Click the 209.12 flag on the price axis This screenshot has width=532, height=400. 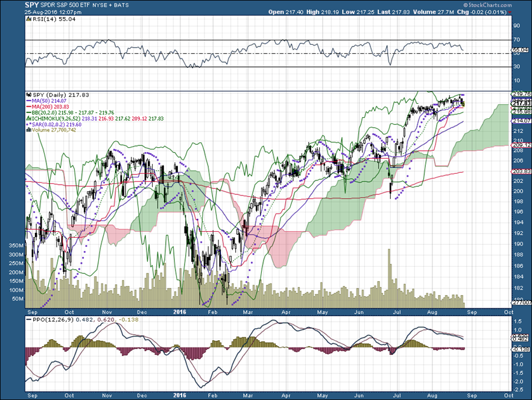(x=521, y=145)
